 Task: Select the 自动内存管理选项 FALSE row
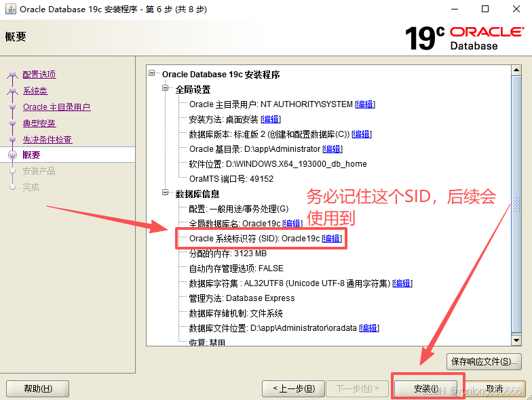coord(236,268)
